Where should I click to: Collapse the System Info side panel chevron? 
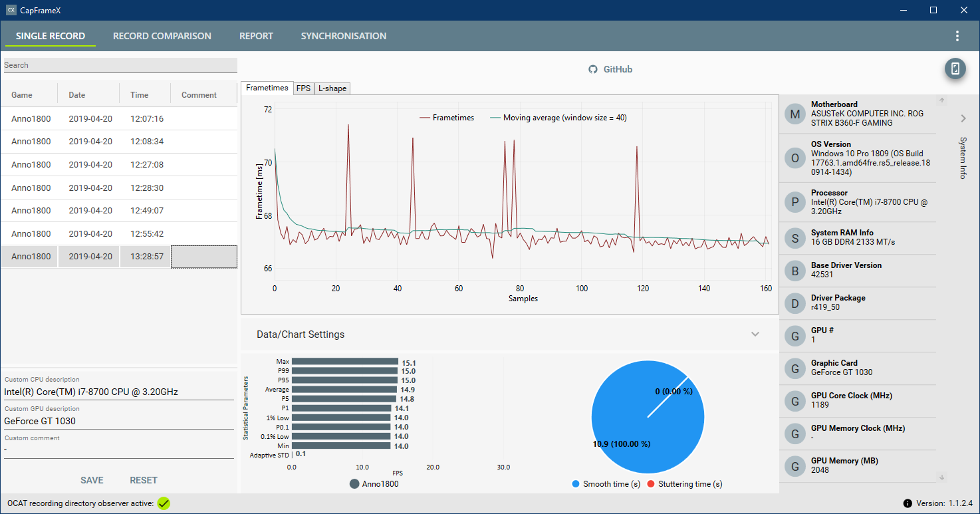coord(963,118)
